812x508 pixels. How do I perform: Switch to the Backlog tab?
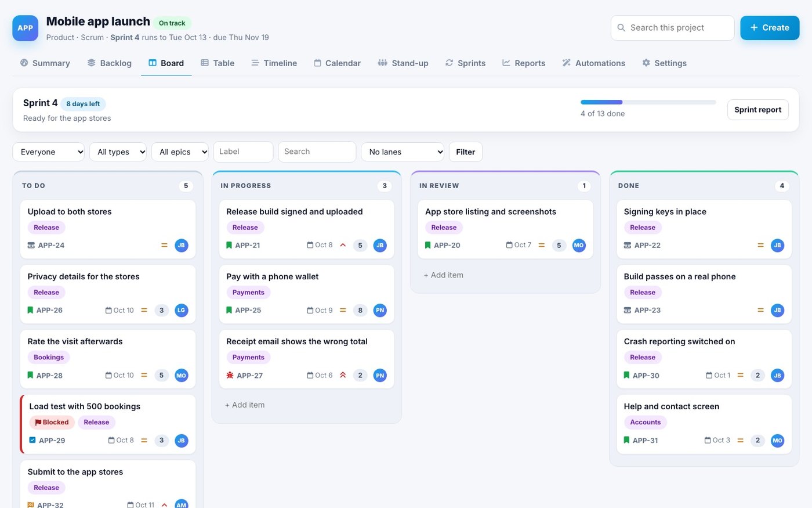(110, 63)
